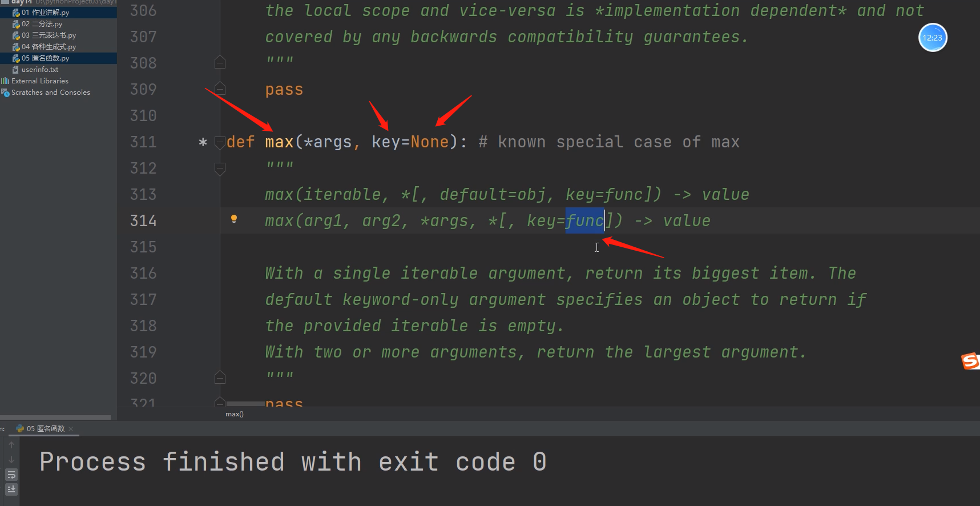The image size is (980, 506).
Task: Click the override asterisk gutter mark at line 311
Action: click(x=203, y=142)
